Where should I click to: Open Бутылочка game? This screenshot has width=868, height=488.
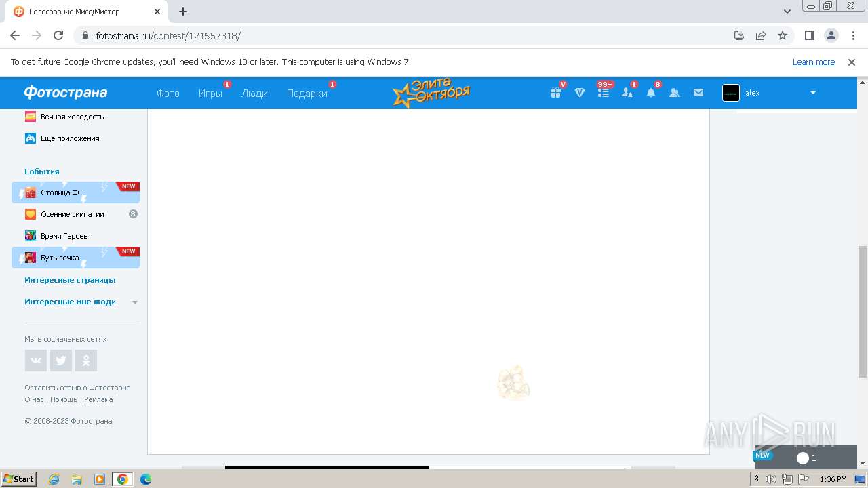click(x=75, y=258)
